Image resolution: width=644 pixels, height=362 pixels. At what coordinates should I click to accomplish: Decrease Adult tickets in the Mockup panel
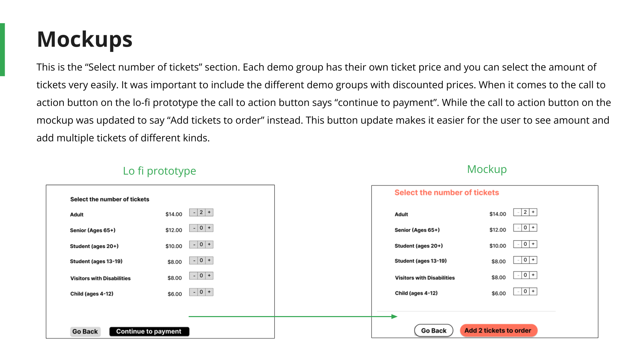(518, 212)
